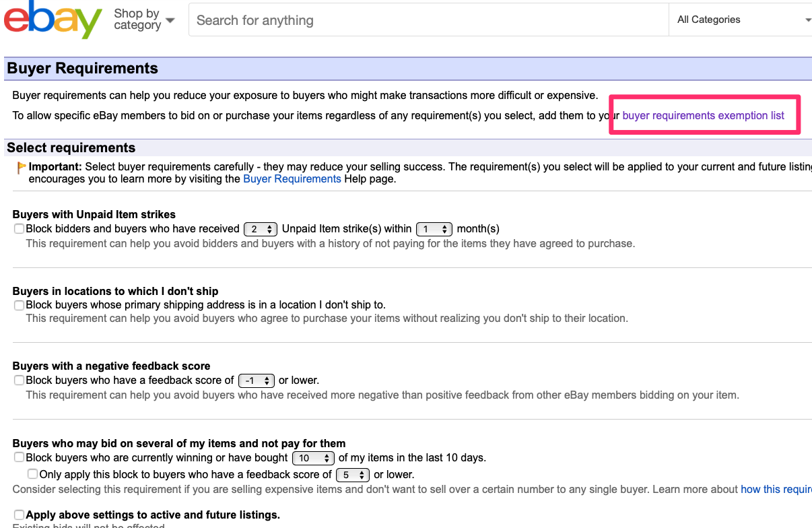Open the buyer requirements exemption list link

pyautogui.click(x=703, y=116)
